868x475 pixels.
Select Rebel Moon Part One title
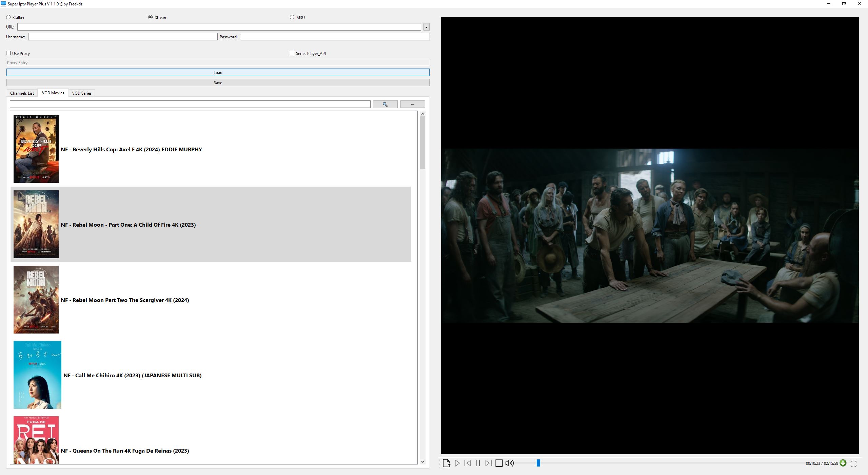[128, 225]
